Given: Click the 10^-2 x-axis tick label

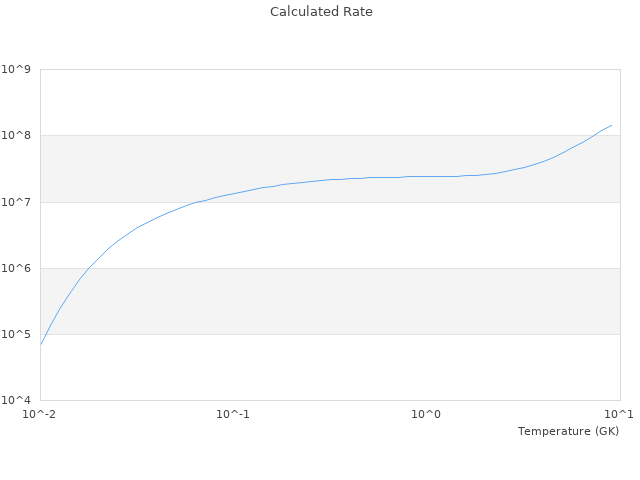Looking at the screenshot, I should pyautogui.click(x=40, y=414).
